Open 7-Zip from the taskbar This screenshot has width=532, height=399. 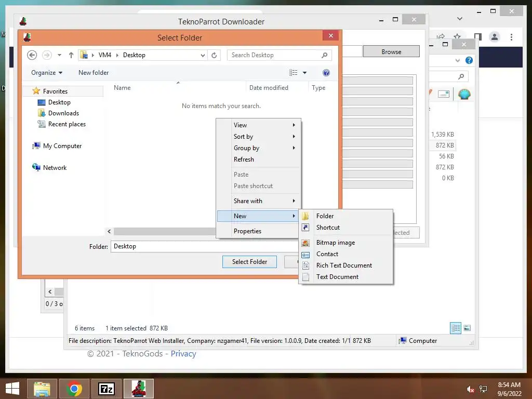107,389
